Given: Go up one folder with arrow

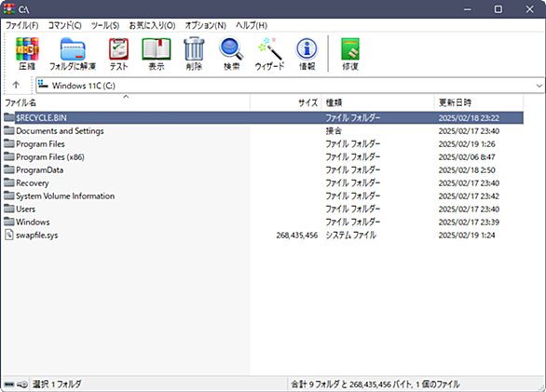Looking at the screenshot, I should (16, 85).
